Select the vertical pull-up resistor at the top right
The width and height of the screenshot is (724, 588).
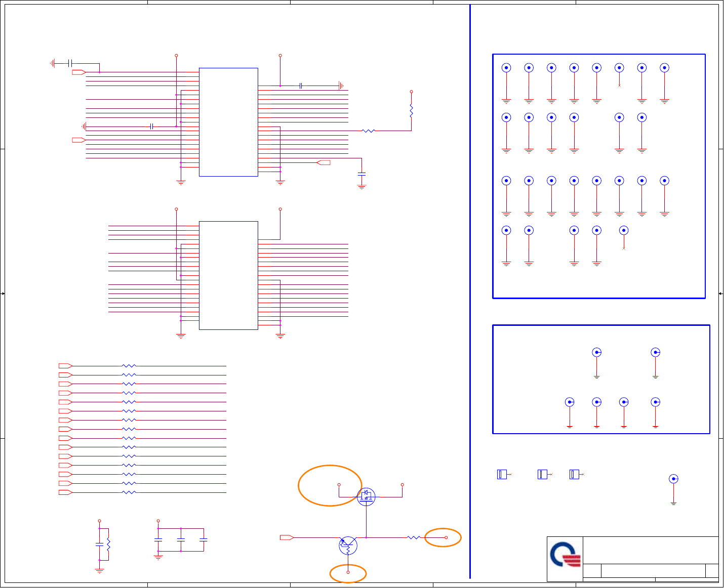411,111
